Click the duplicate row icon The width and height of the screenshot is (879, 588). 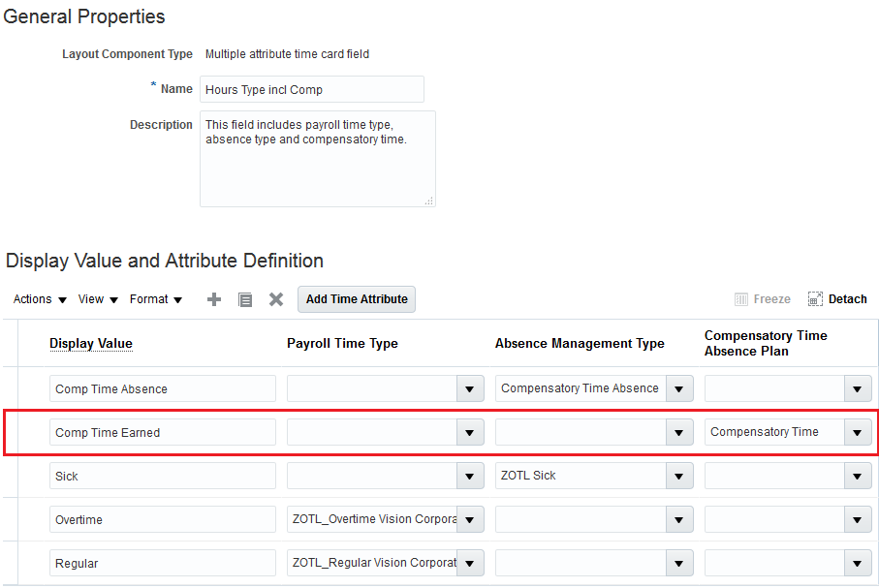pos(245,299)
